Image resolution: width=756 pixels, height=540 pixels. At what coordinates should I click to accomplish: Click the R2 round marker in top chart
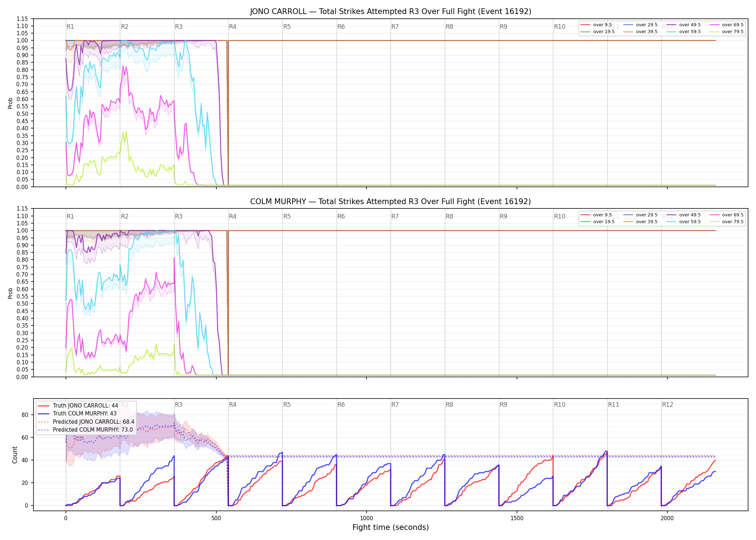(x=125, y=27)
